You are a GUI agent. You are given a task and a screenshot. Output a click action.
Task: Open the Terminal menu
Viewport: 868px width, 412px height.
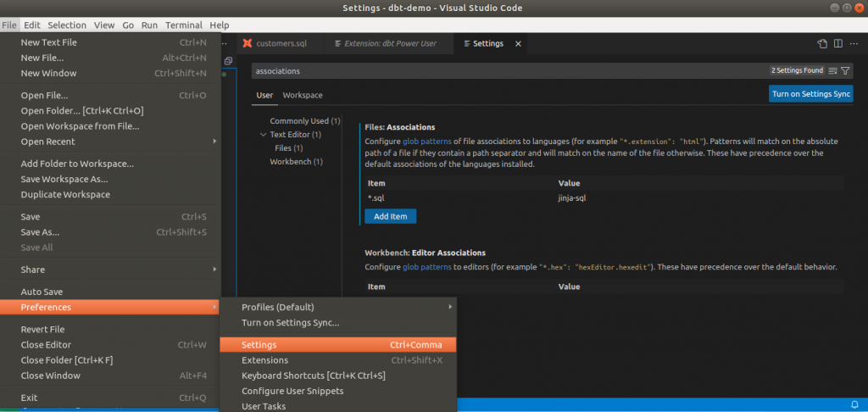(184, 25)
